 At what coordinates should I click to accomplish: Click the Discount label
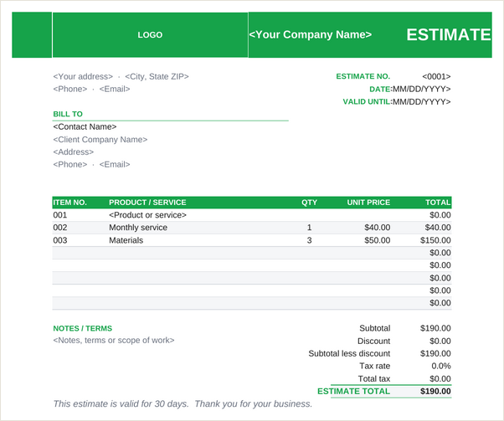coord(374,341)
